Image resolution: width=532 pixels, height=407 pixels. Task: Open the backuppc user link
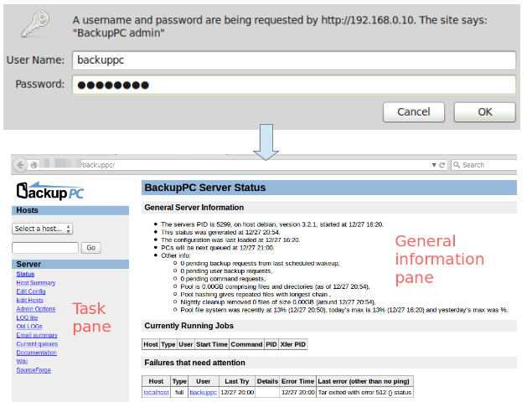coord(204,393)
